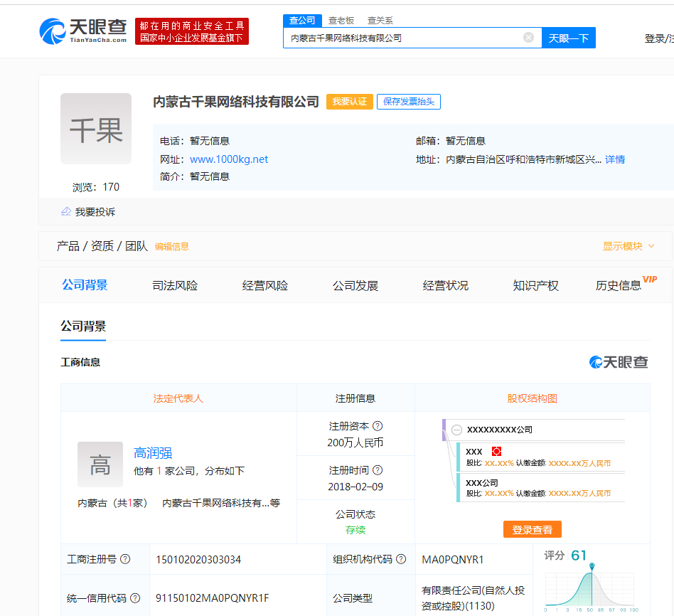This screenshot has width=674, height=616.
Task: Clear the search field with X icon
Action: point(528,38)
